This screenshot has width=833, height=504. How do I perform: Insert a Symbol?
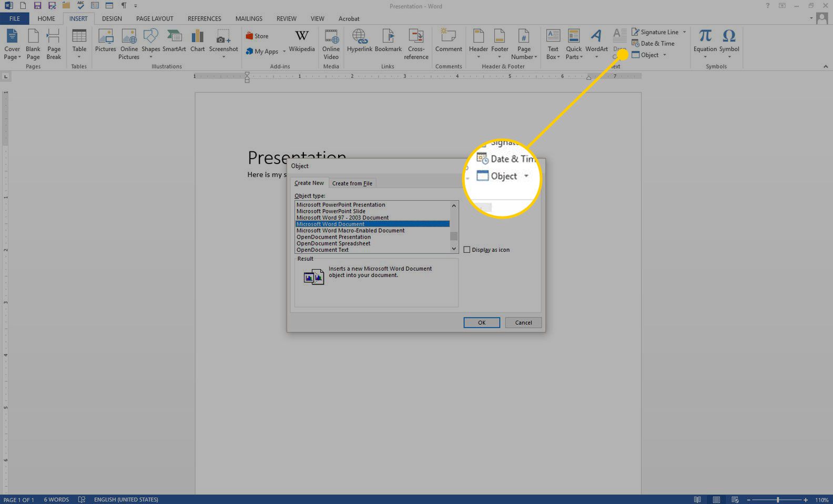(729, 44)
